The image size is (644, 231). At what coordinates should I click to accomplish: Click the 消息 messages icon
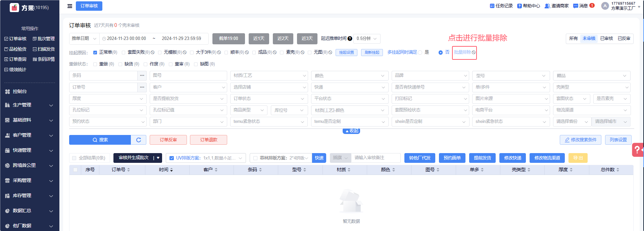576,6
